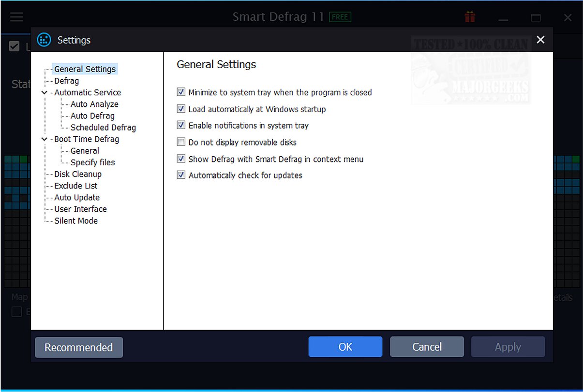Image resolution: width=583 pixels, height=392 pixels.
Task: Open Scheduled Defrag settings
Action: [x=103, y=128]
